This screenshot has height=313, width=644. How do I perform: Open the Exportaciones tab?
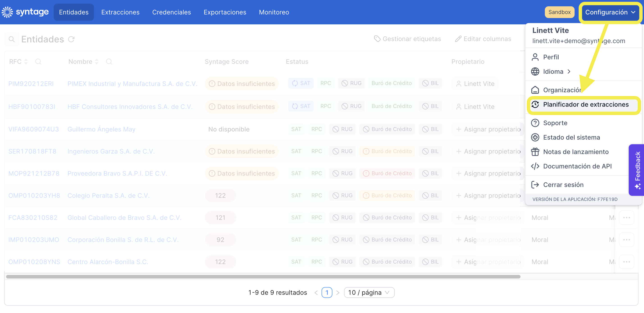tap(225, 12)
